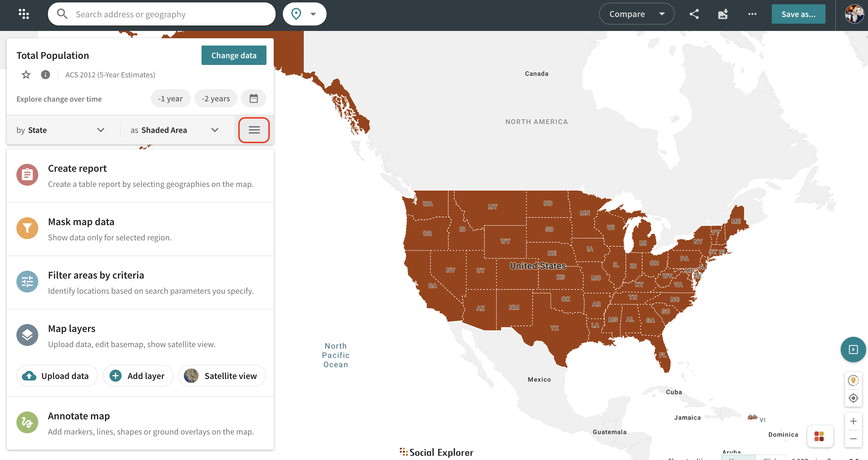Open the apps grid menu icon
868x460 pixels.
coord(24,14)
